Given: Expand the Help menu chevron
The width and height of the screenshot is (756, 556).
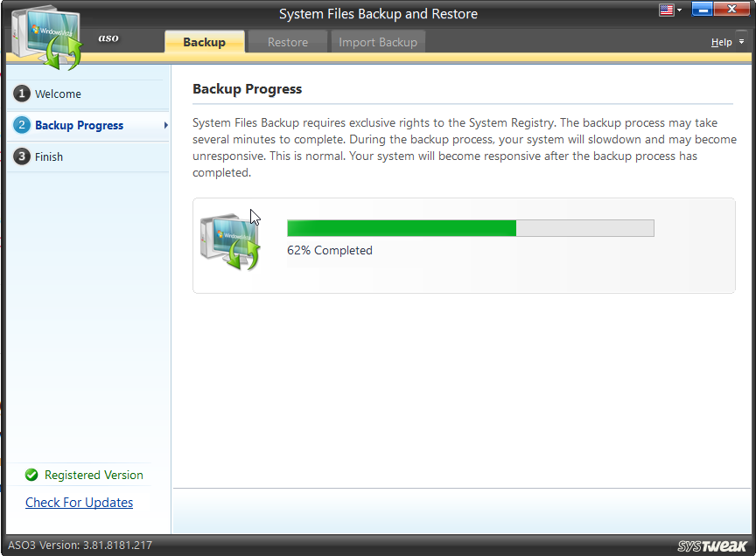Looking at the screenshot, I should coord(739,41).
